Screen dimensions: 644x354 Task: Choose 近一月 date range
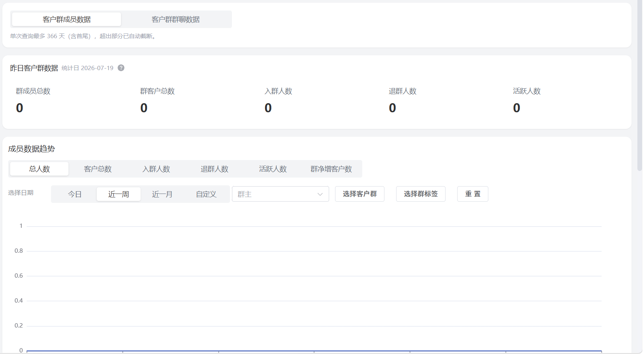point(162,194)
